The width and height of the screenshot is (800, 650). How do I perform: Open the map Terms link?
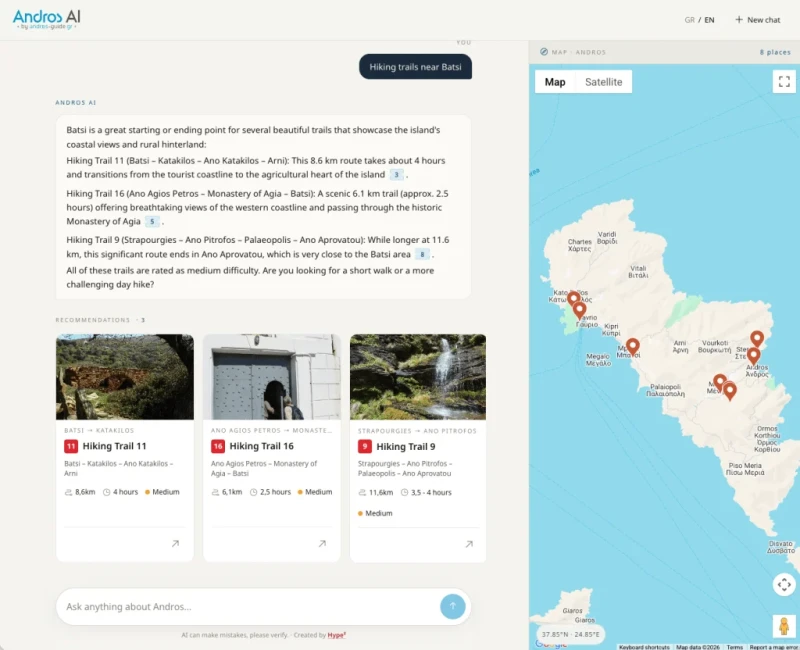click(x=735, y=647)
